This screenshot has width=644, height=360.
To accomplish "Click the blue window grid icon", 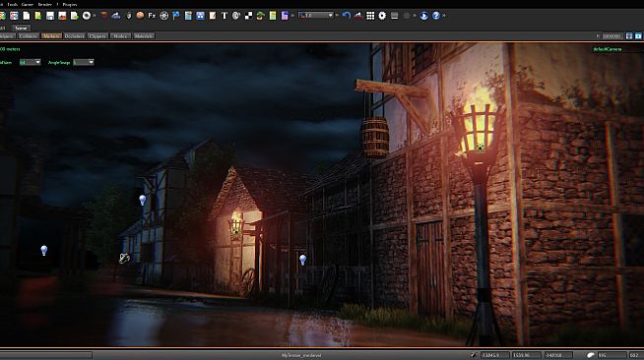I will pyautogui.click(x=200, y=16).
